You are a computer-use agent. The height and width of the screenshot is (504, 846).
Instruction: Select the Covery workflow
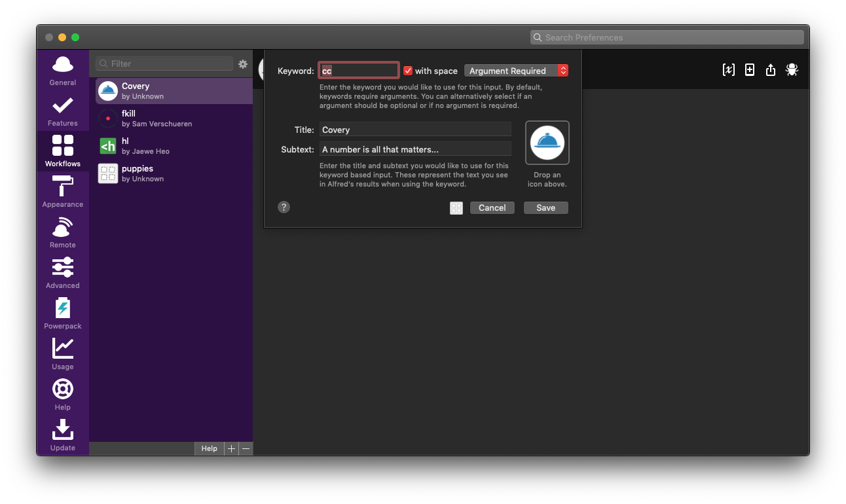(174, 91)
